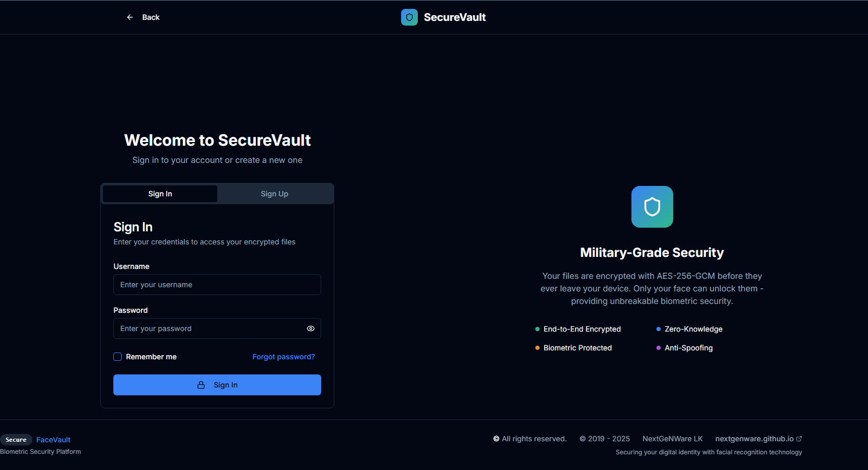Click the green dot beside End-to-End Encrypted
The width and height of the screenshot is (868, 470).
pos(536,329)
